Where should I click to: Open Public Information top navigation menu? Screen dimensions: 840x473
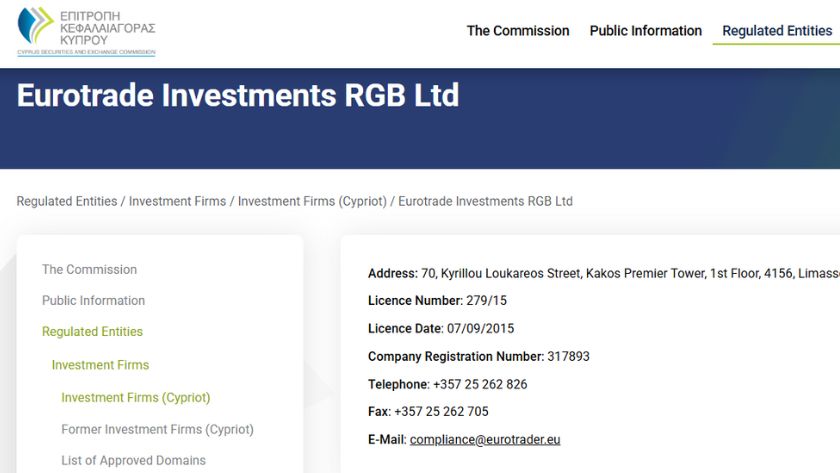click(645, 31)
